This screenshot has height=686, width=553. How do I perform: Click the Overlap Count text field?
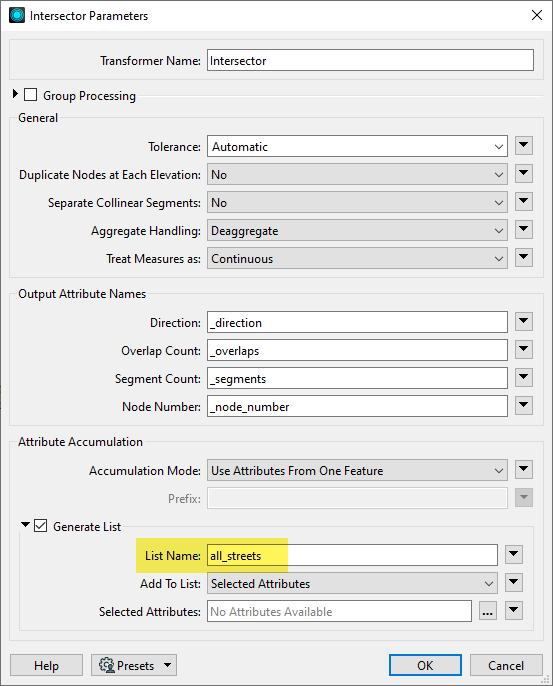pos(357,350)
